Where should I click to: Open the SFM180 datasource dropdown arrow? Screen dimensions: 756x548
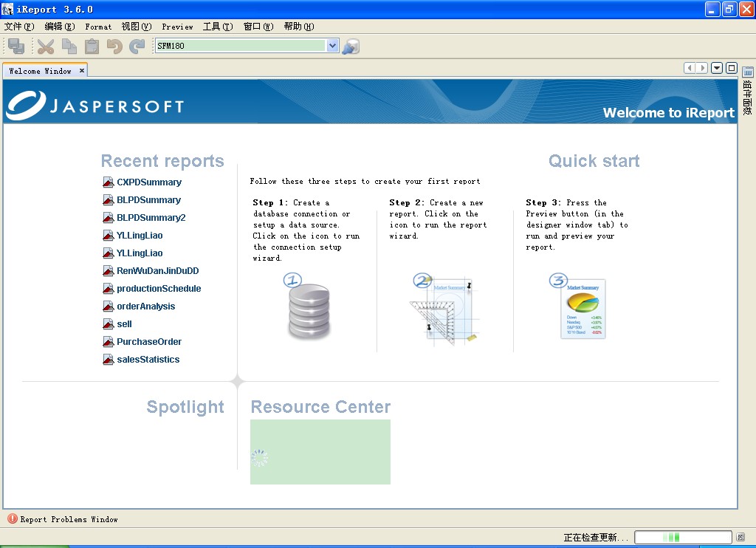click(x=332, y=46)
